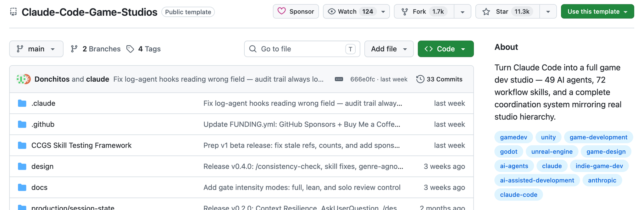
Task: Select the indie-game-dev topic tag
Action: [x=599, y=166]
